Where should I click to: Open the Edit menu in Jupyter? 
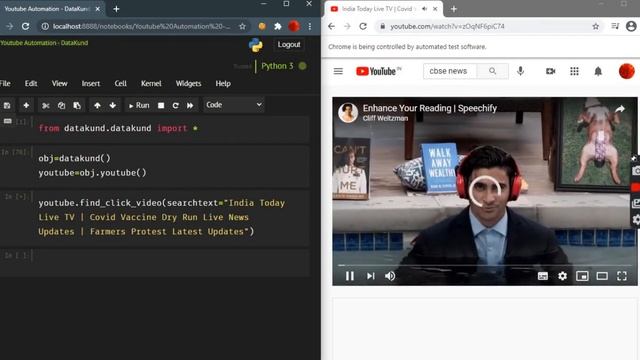coord(31,83)
